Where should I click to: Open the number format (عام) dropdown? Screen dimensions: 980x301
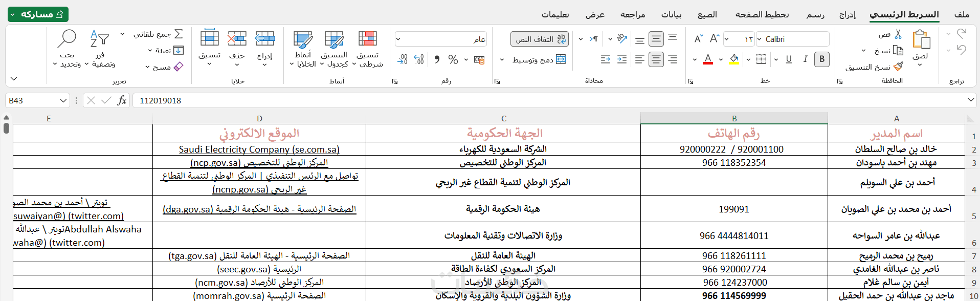[398, 39]
